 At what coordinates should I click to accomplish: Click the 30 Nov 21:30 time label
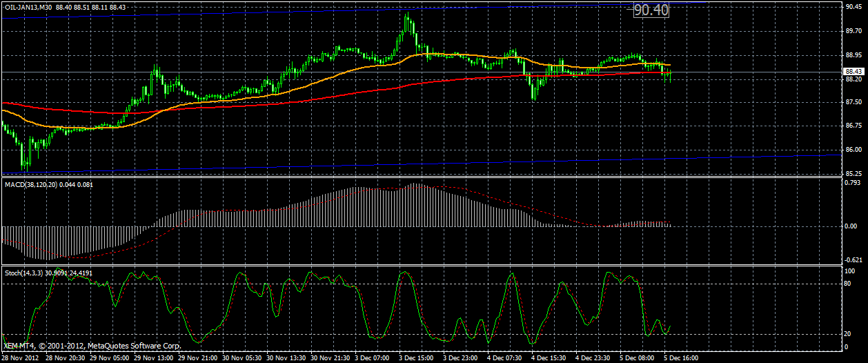click(331, 358)
